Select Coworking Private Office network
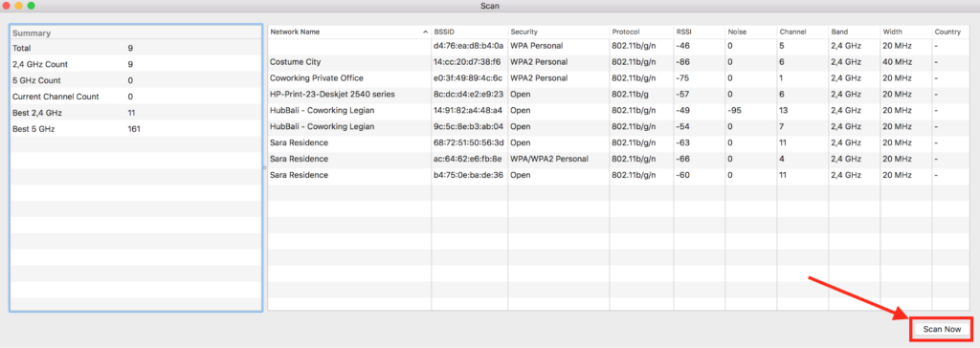 click(x=619, y=78)
